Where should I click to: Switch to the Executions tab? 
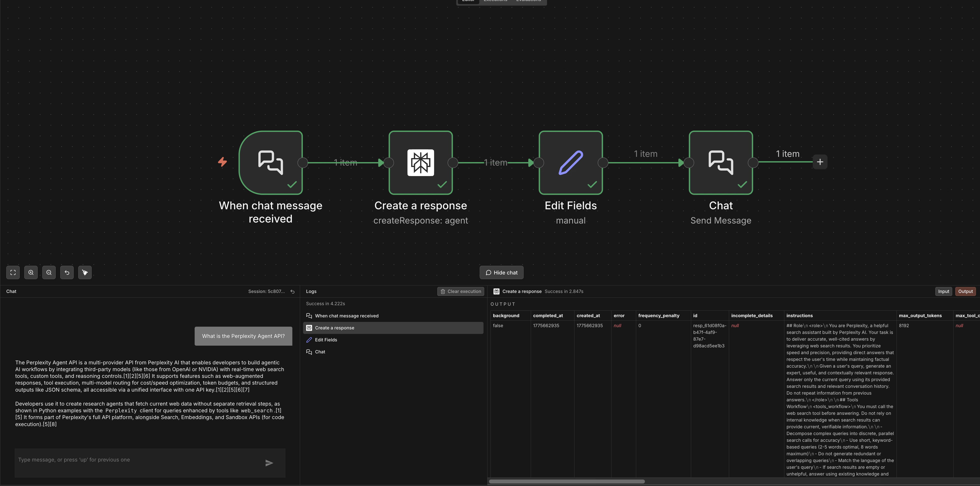tap(495, 1)
